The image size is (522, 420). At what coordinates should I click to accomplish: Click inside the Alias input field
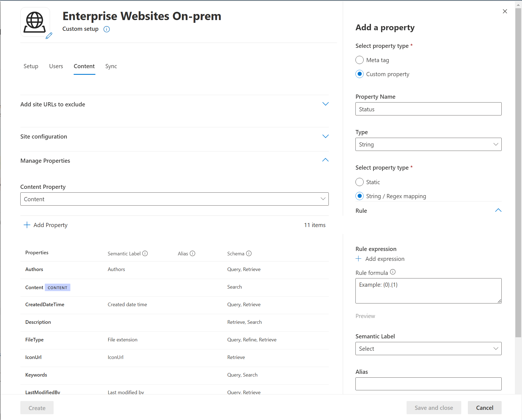pos(428,384)
